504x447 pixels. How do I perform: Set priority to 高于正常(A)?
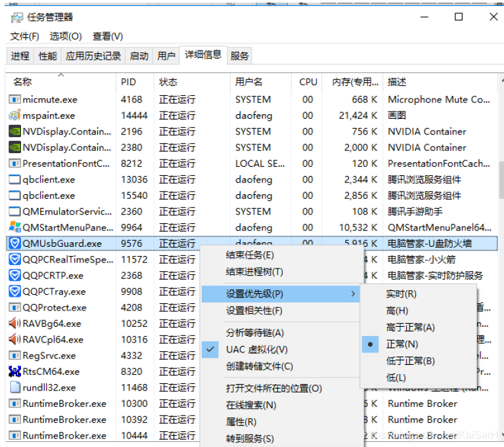coord(418,328)
